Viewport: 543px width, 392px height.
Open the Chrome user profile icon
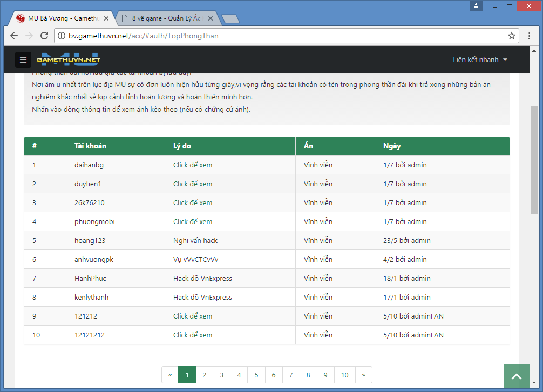476,6
